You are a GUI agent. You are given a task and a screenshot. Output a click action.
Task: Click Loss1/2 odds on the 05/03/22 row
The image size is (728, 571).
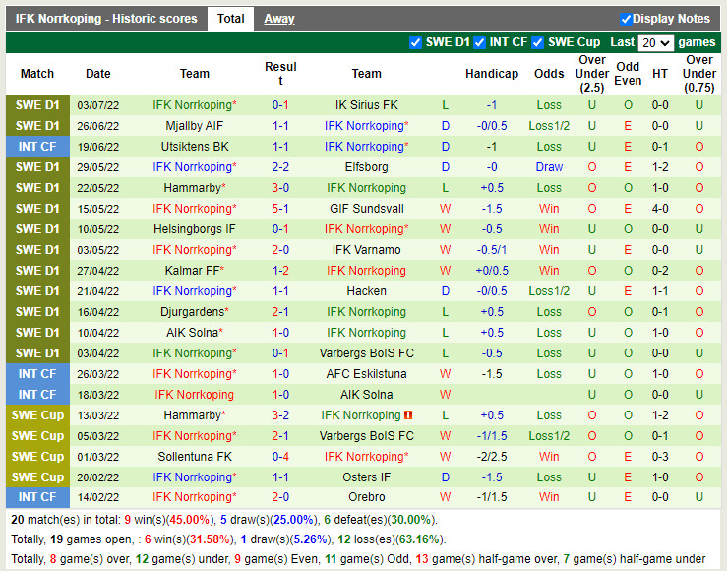coord(549,436)
